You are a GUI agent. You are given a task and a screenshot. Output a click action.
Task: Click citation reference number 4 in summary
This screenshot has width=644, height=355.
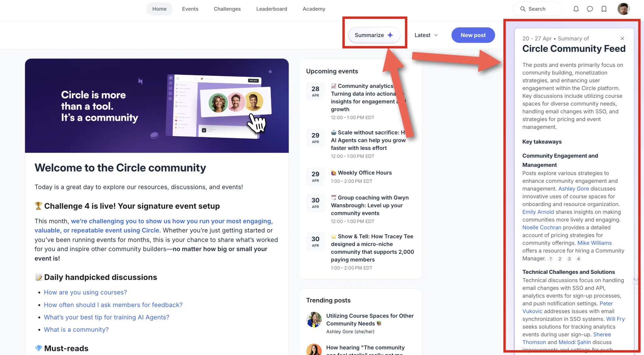[578, 259]
